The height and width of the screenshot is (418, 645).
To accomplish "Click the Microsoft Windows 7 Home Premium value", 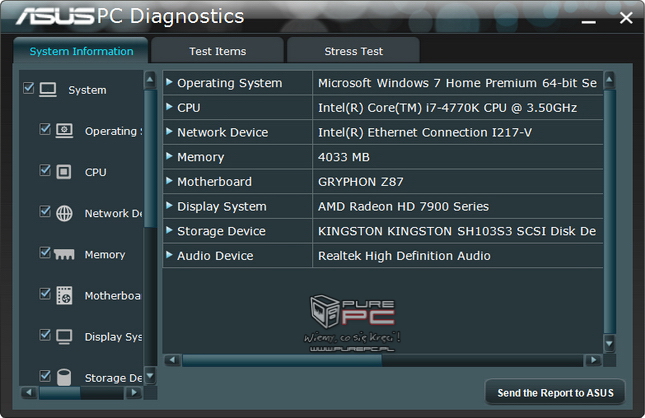I will 457,83.
